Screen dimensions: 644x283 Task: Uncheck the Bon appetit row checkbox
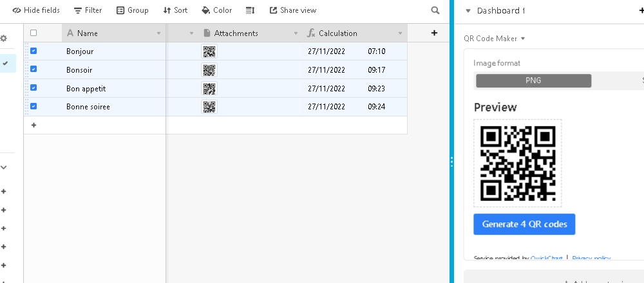pos(33,87)
